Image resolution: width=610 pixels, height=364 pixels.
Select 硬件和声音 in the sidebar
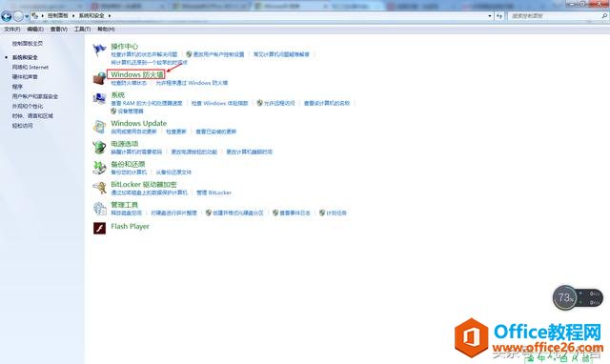tap(25, 77)
